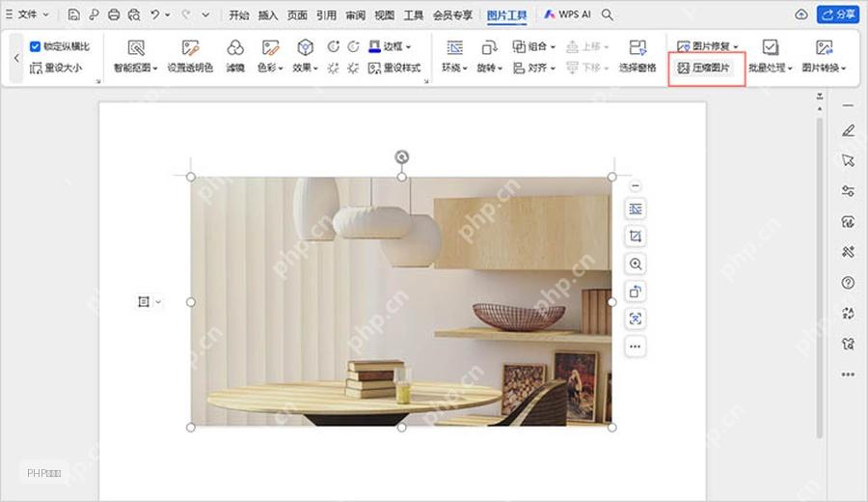Expand the 环绕 wrap text dropdown

(454, 57)
